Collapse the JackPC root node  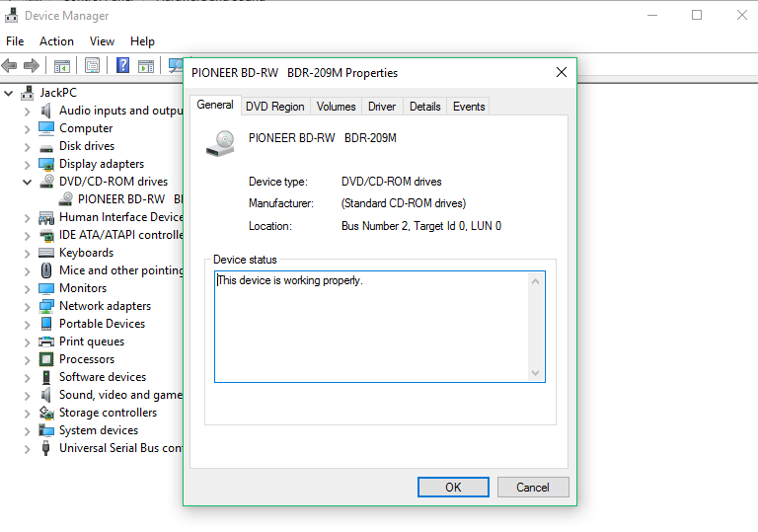[9, 93]
